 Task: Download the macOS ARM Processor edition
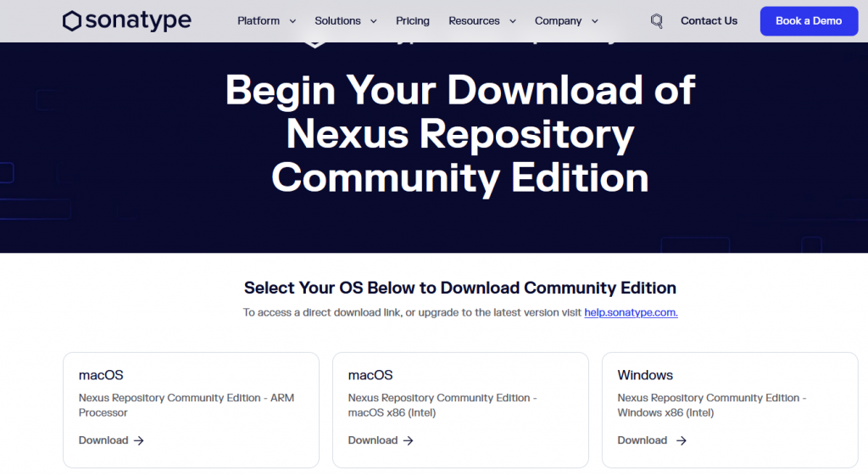[111, 440]
